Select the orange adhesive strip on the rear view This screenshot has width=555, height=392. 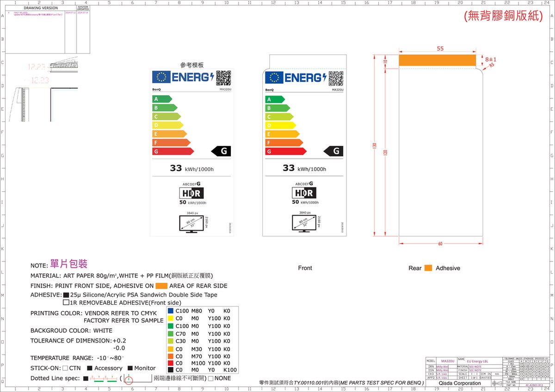click(437, 60)
